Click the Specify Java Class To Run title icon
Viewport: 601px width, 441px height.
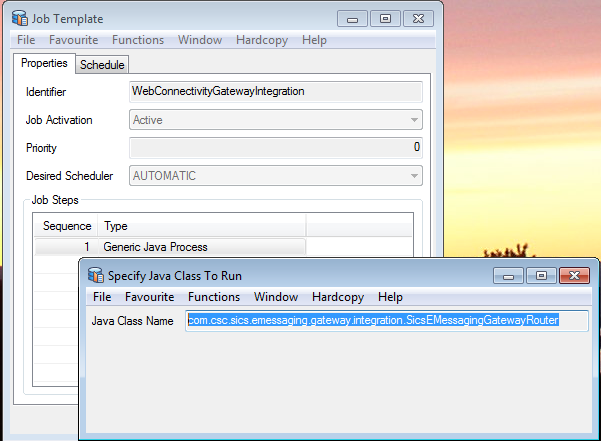(95, 275)
